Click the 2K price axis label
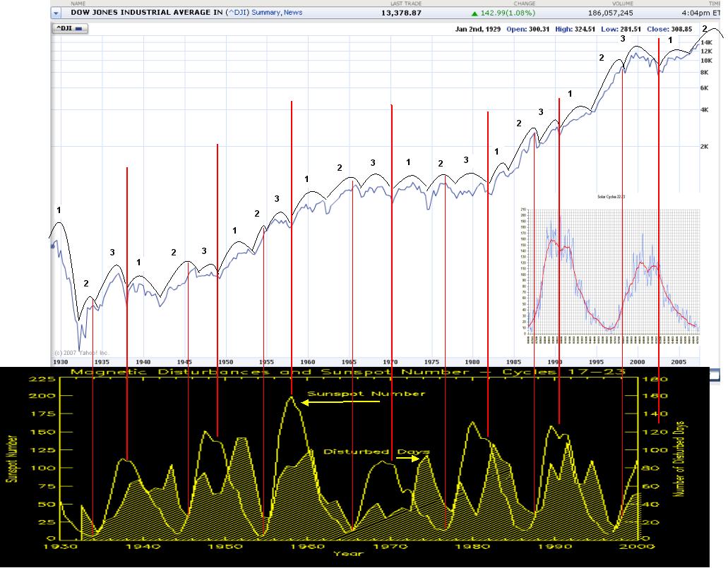Image resolution: width=728 pixels, height=568 pixels. [704, 147]
